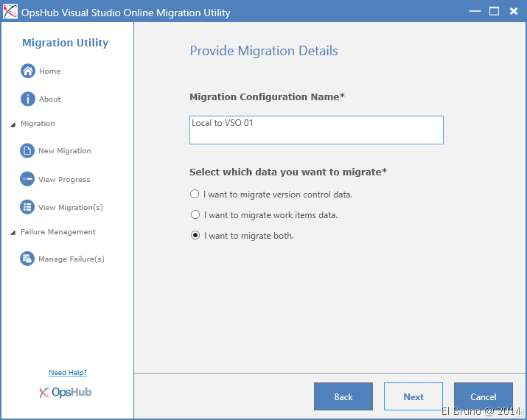Click the OpsHub app icon in title bar

tap(10, 12)
